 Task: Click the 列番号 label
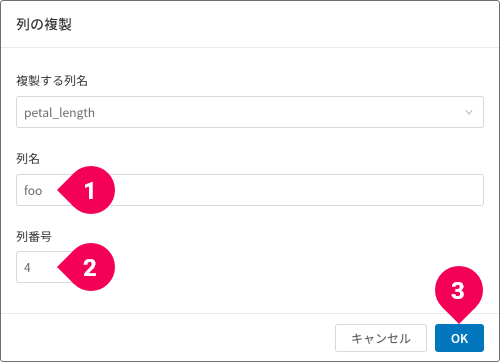tap(34, 237)
